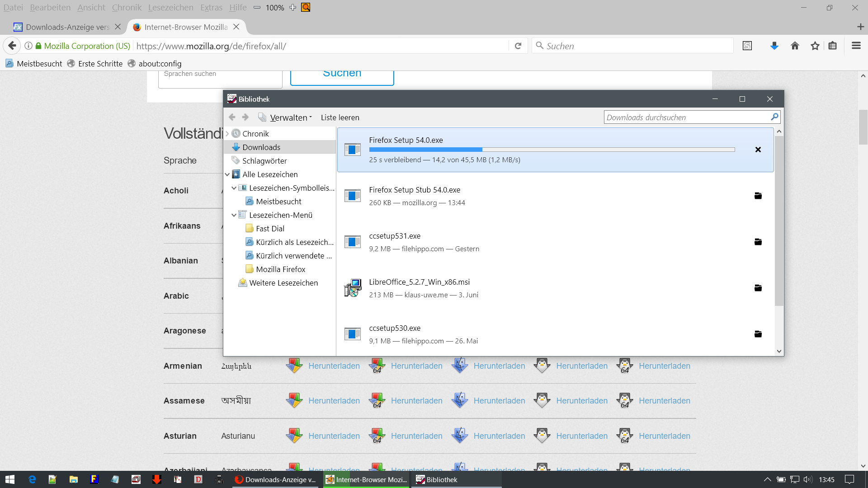Open the home page icon
This screenshot has width=868, height=488.
click(x=795, y=46)
